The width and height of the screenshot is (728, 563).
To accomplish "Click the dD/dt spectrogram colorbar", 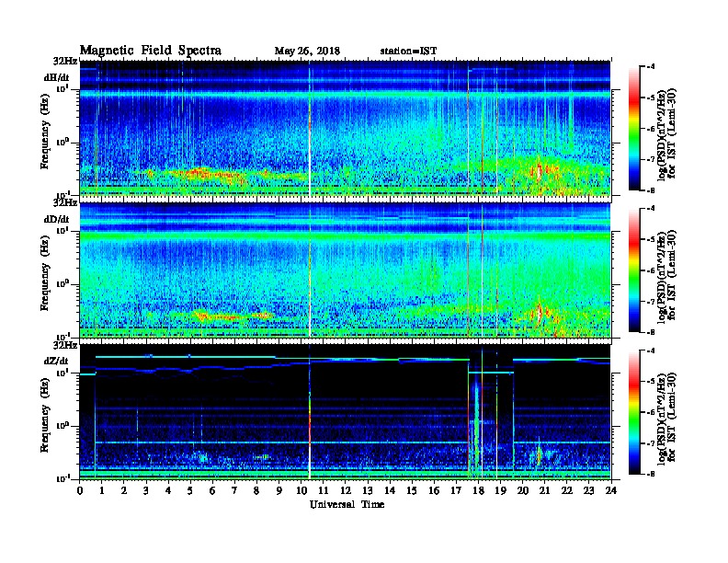I will [633, 270].
